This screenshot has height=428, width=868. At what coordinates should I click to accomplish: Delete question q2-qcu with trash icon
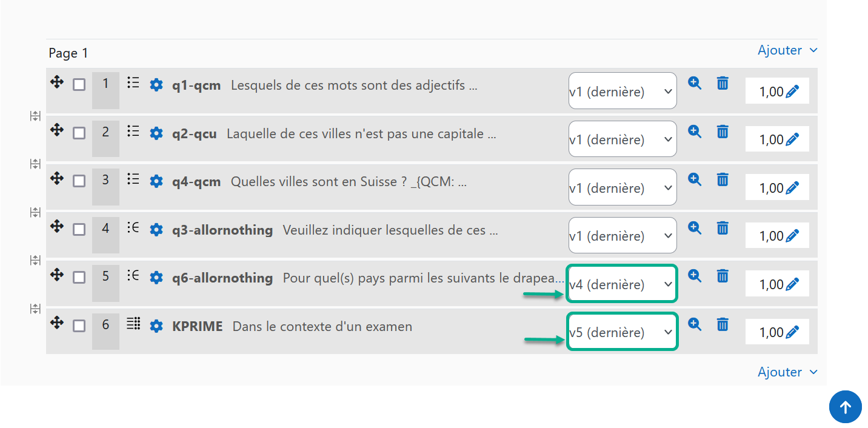point(723,132)
